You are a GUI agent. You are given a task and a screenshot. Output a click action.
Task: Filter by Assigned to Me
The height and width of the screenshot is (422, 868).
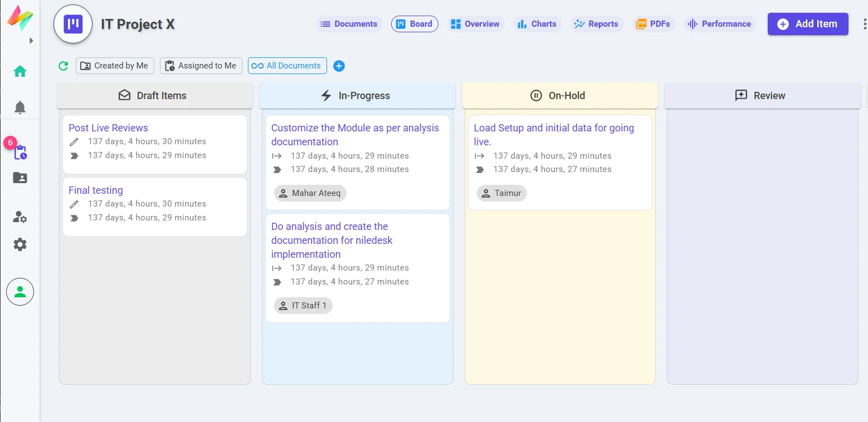[x=201, y=66]
